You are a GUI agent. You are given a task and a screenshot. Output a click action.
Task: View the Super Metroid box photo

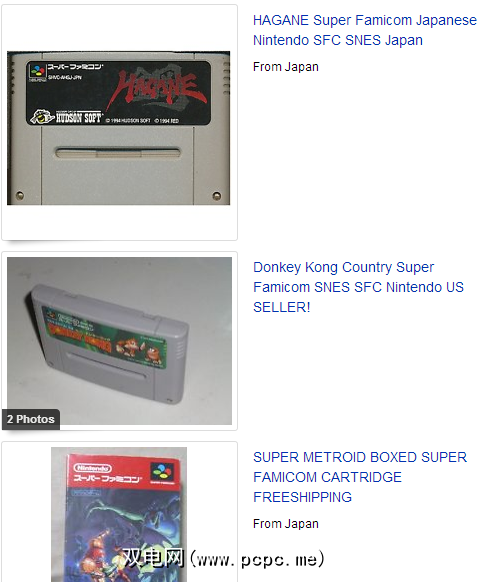[x=119, y=514]
